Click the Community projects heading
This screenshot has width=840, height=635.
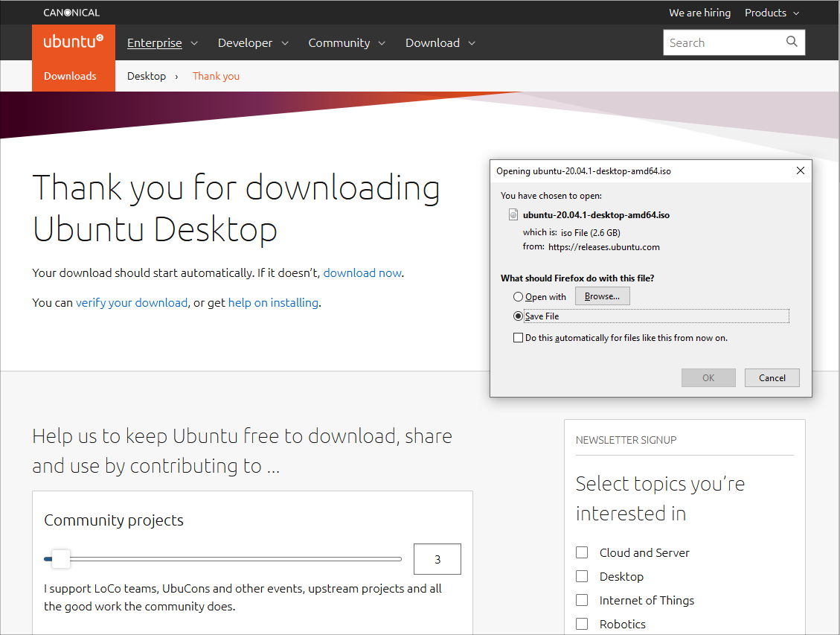(x=114, y=520)
